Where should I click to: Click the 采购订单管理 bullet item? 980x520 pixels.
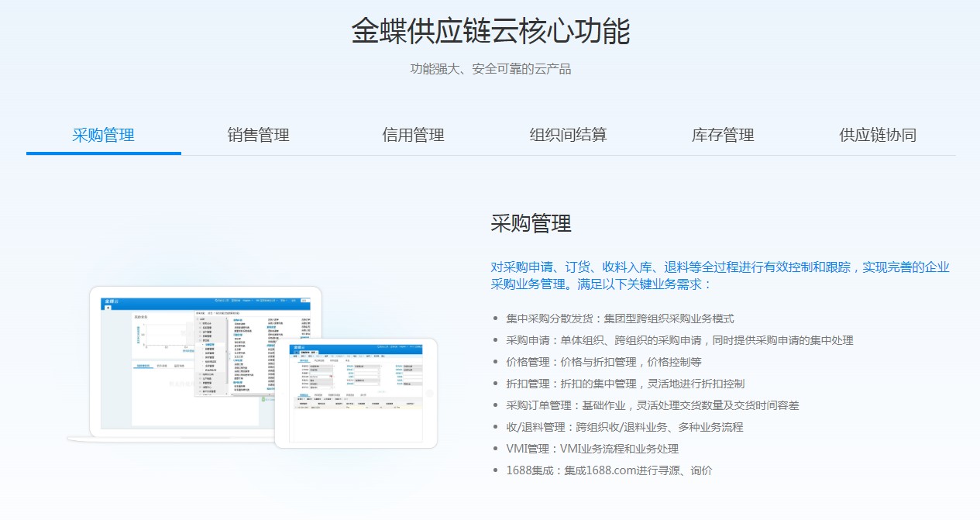coord(652,405)
